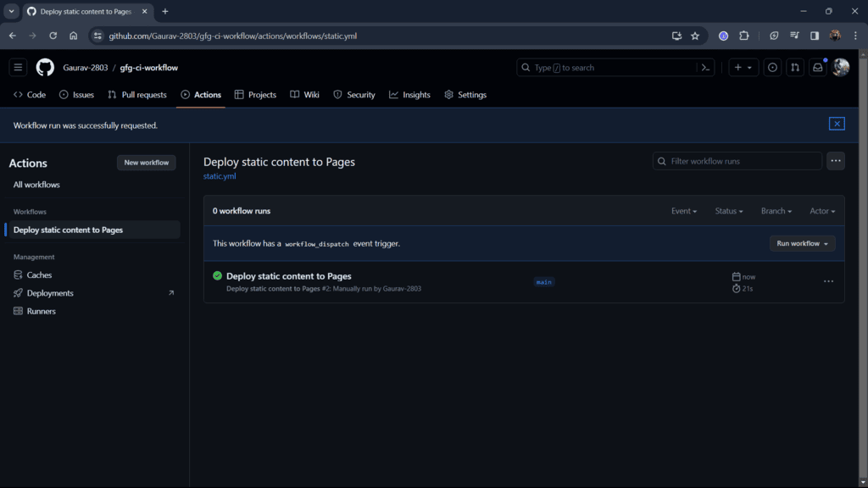The height and width of the screenshot is (488, 868).
Task: Open the tab search dropdown arrow
Action: click(11, 12)
